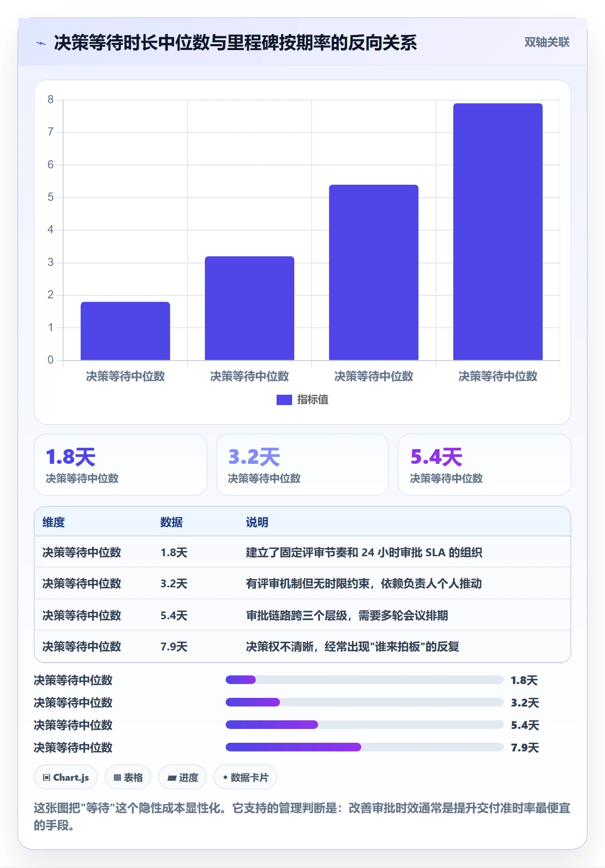Open the 3.2天 data card

[x=302, y=465]
